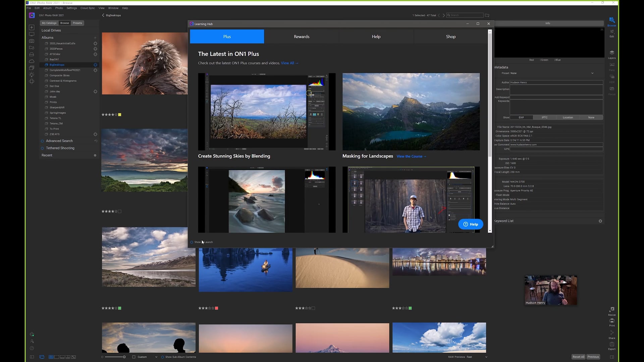
Task: Select None in metadata Show options
Action: (x=591, y=118)
